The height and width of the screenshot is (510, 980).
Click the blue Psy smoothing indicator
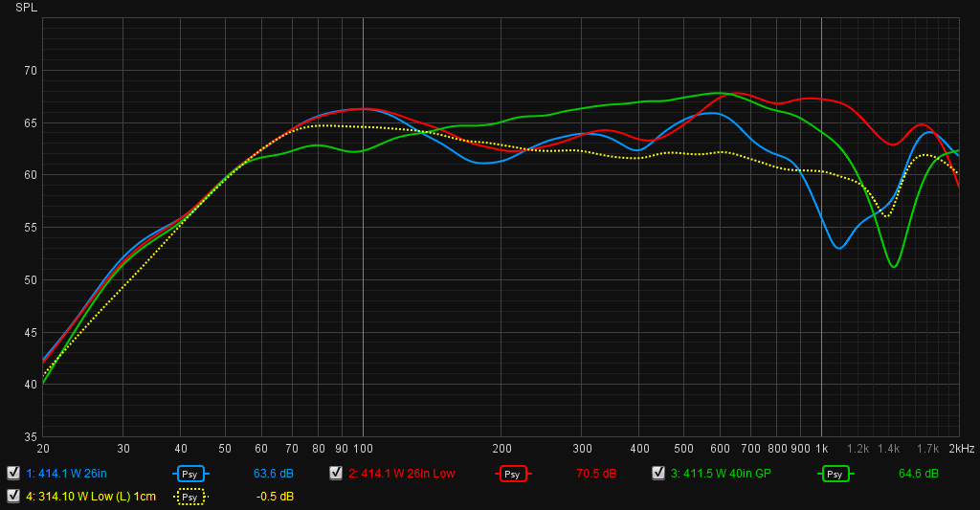point(190,474)
